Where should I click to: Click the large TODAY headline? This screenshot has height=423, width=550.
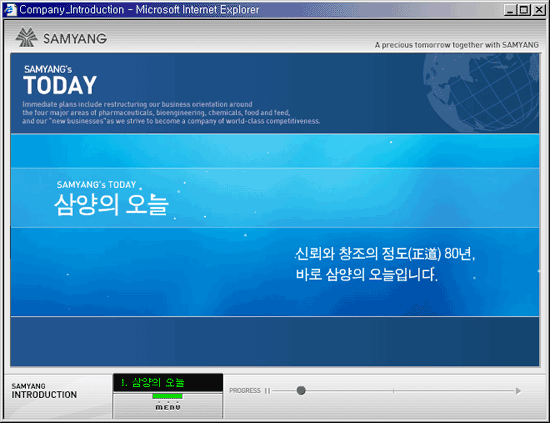[60, 86]
